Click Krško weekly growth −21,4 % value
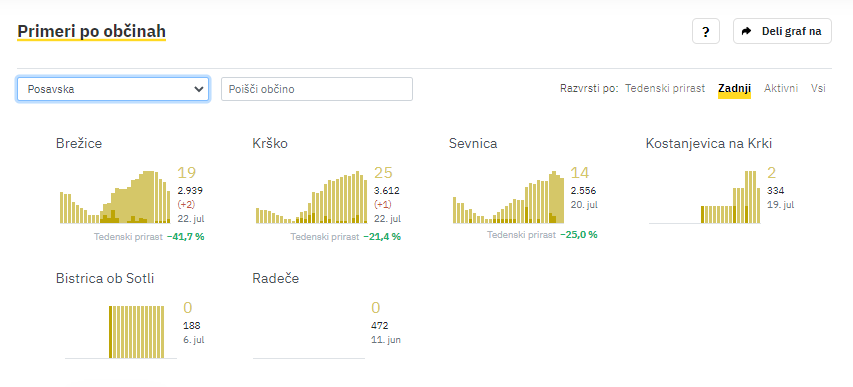The height and width of the screenshot is (387, 853). click(382, 237)
